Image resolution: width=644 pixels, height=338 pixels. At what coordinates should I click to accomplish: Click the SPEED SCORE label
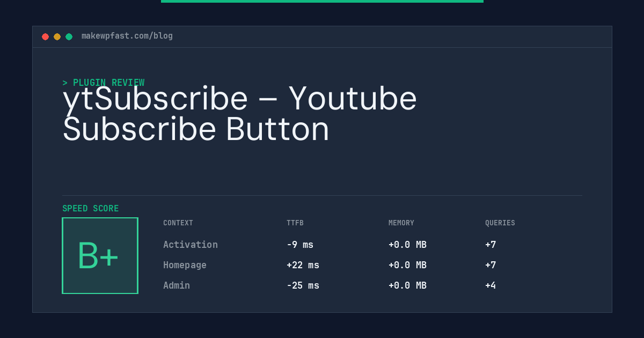pos(91,208)
